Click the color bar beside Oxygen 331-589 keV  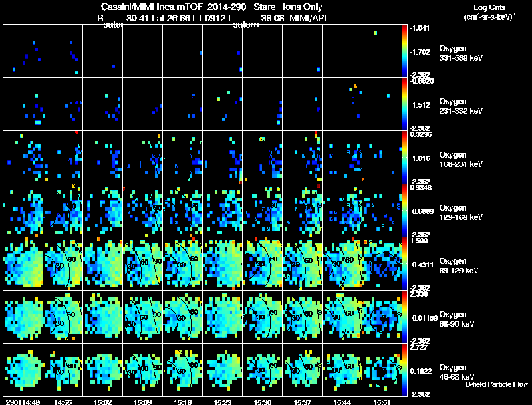click(x=404, y=51)
